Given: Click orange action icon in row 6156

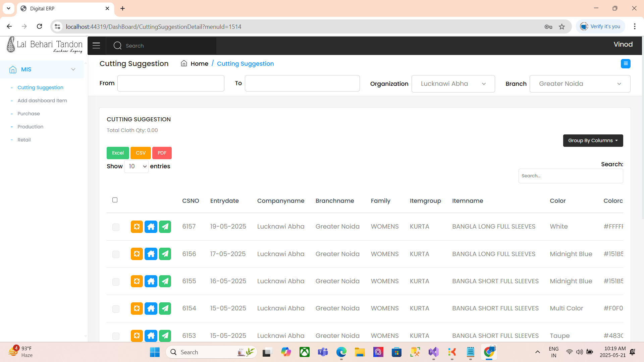Looking at the screenshot, I should 137,254.
